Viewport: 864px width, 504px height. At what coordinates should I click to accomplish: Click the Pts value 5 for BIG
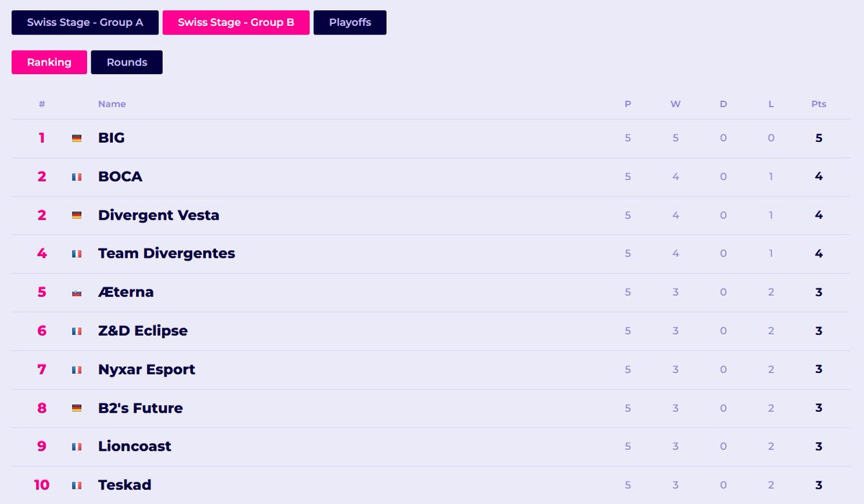pyautogui.click(x=819, y=138)
